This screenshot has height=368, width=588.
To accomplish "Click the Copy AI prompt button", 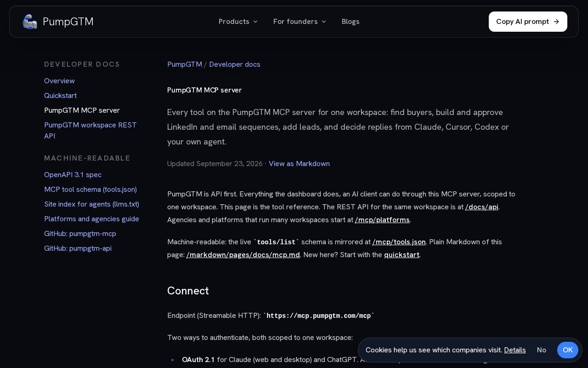I will click(x=528, y=22).
